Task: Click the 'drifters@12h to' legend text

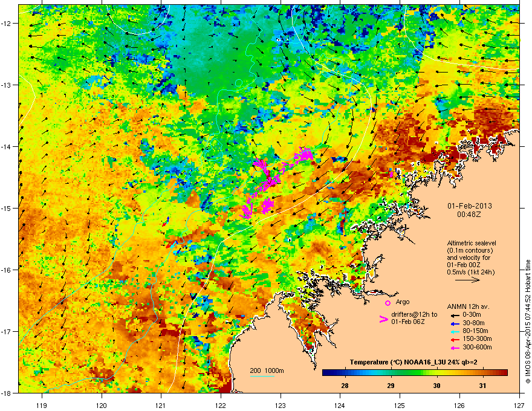Action: [x=414, y=315]
